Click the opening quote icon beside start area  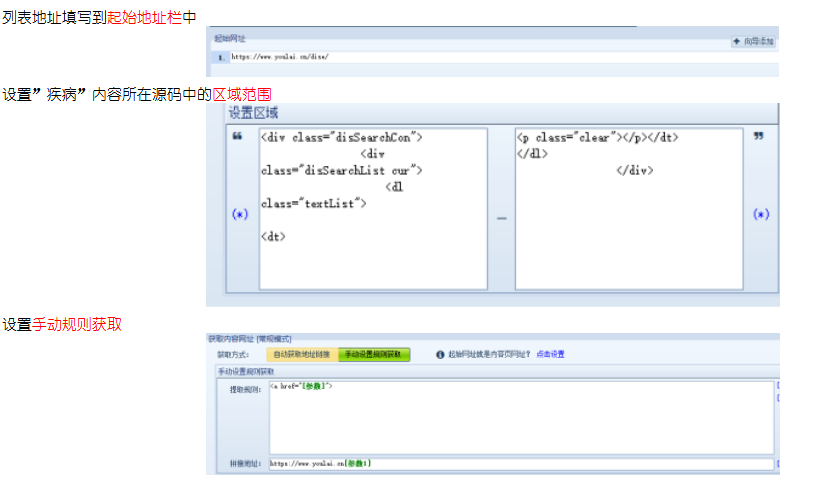[x=237, y=137]
